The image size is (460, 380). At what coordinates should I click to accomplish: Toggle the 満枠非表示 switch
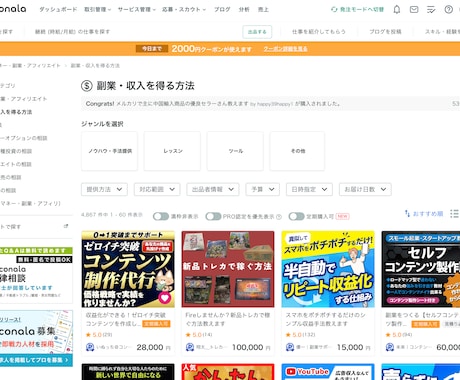point(161,216)
